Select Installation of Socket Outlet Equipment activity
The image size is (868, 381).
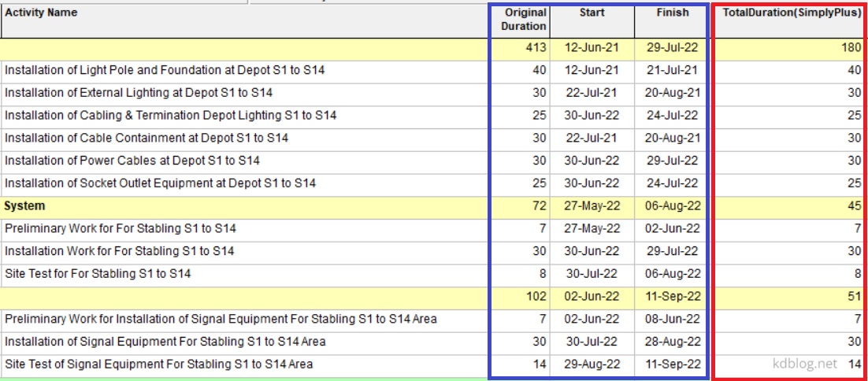click(x=160, y=183)
